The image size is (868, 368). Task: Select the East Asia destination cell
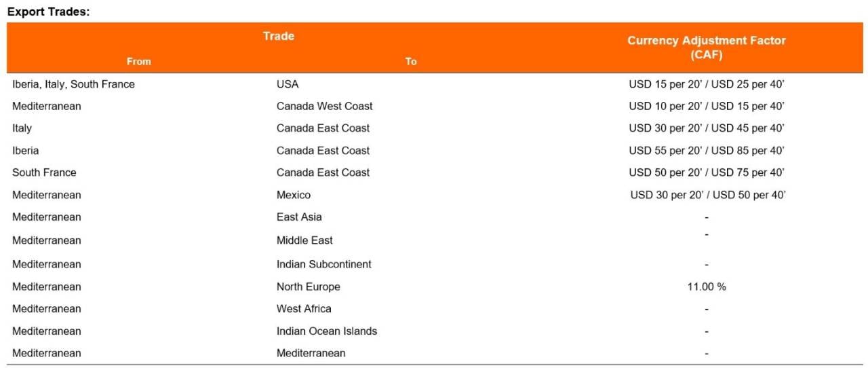[299, 217]
